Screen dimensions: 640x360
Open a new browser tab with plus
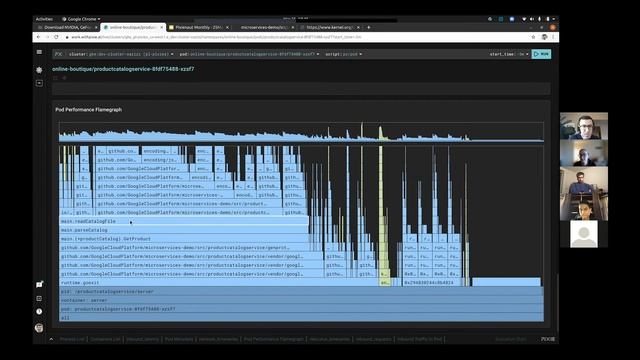pyautogui.click(x=369, y=27)
